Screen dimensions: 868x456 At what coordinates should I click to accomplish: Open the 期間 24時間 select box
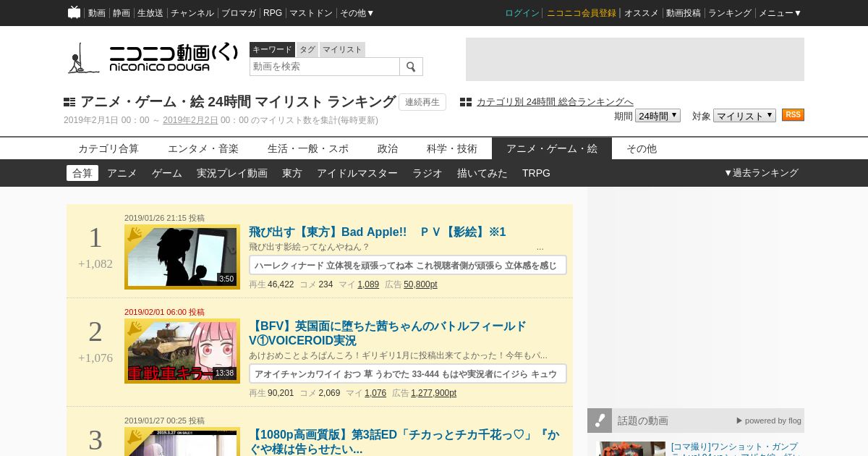click(658, 116)
